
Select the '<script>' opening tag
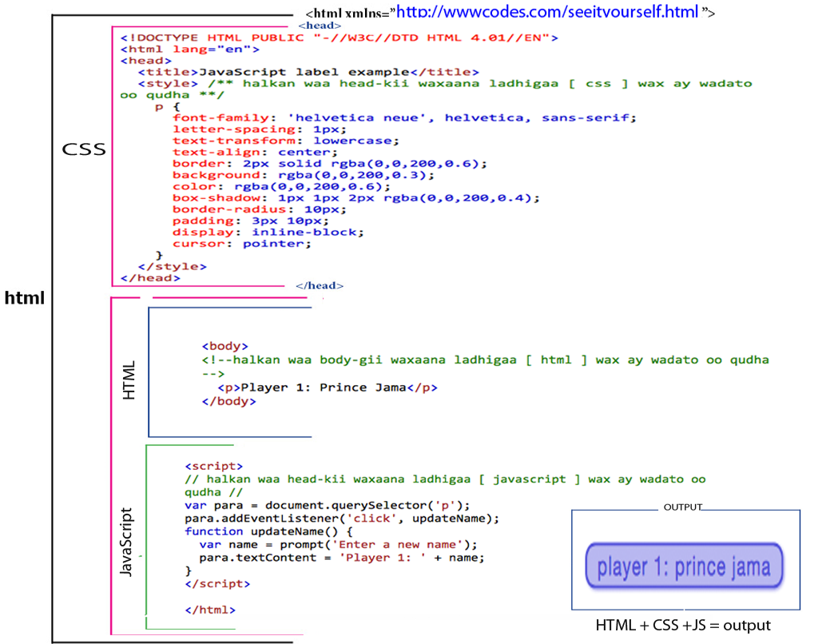[x=214, y=466]
